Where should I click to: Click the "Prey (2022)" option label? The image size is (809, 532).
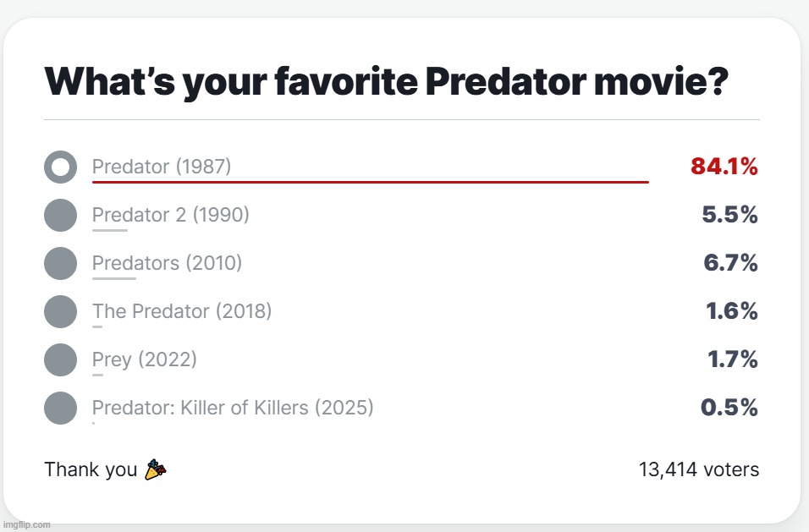click(x=145, y=359)
